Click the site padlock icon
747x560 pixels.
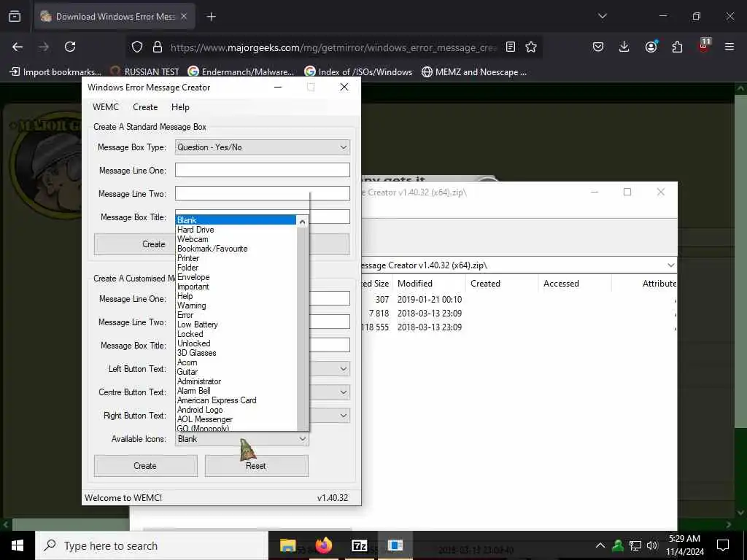click(158, 47)
